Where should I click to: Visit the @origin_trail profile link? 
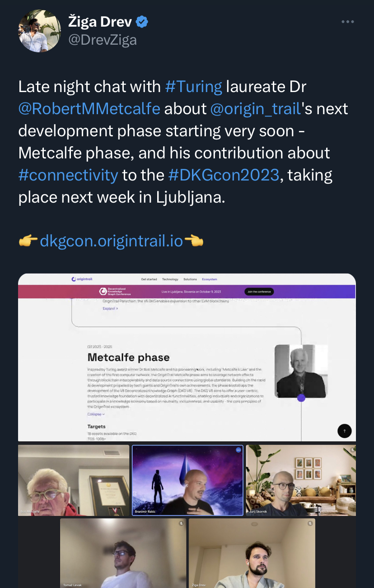tap(256, 108)
